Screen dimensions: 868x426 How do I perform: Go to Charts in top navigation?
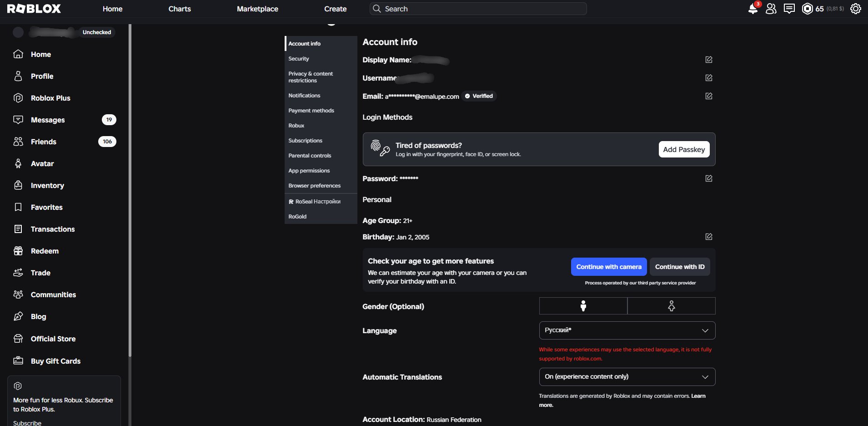click(180, 9)
